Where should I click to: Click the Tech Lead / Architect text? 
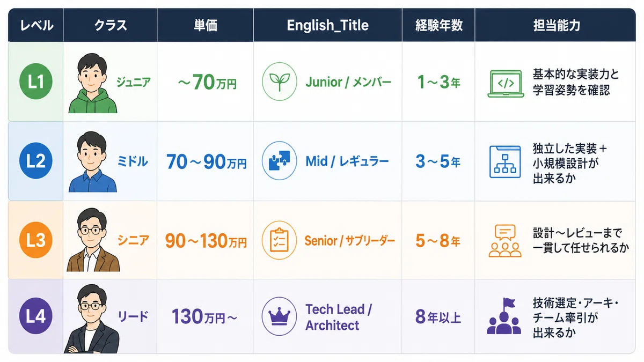339,317
